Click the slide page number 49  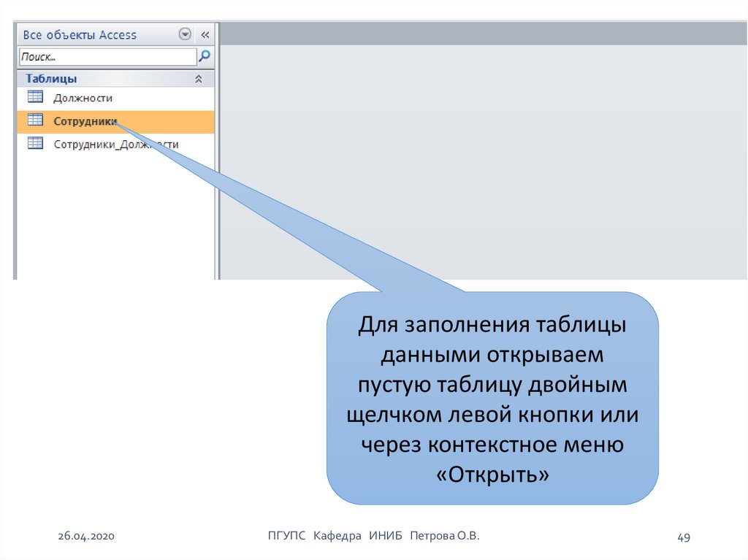pos(684,537)
